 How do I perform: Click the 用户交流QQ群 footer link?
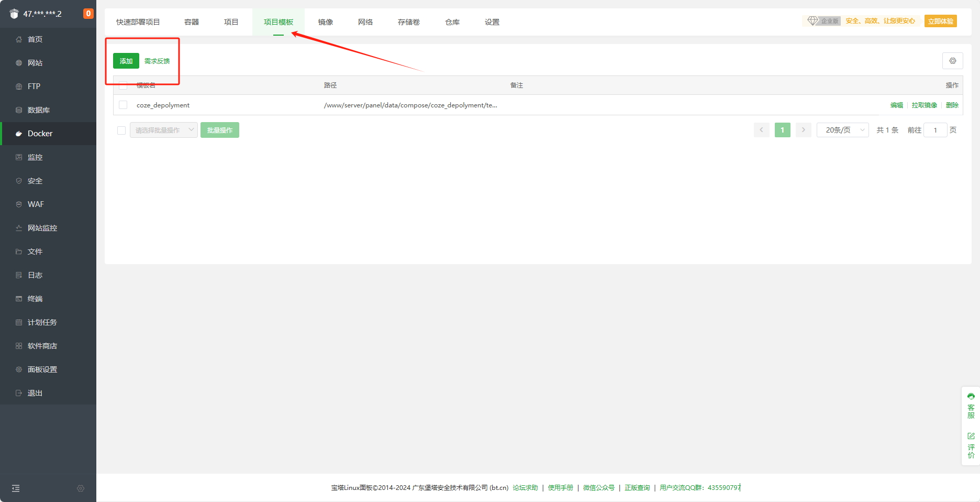[x=700, y=488]
